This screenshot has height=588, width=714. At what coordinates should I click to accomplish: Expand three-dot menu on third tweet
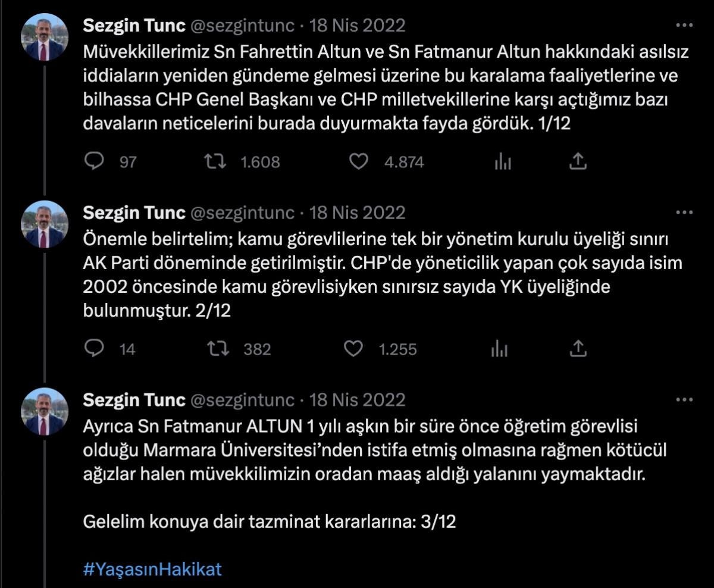685,400
